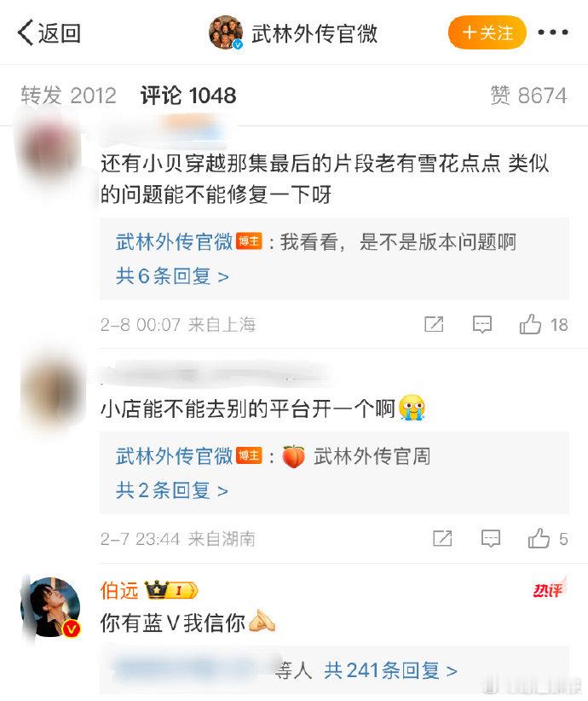Tap 伯远's profile picture
The height and width of the screenshot is (701, 588).
click(50, 607)
